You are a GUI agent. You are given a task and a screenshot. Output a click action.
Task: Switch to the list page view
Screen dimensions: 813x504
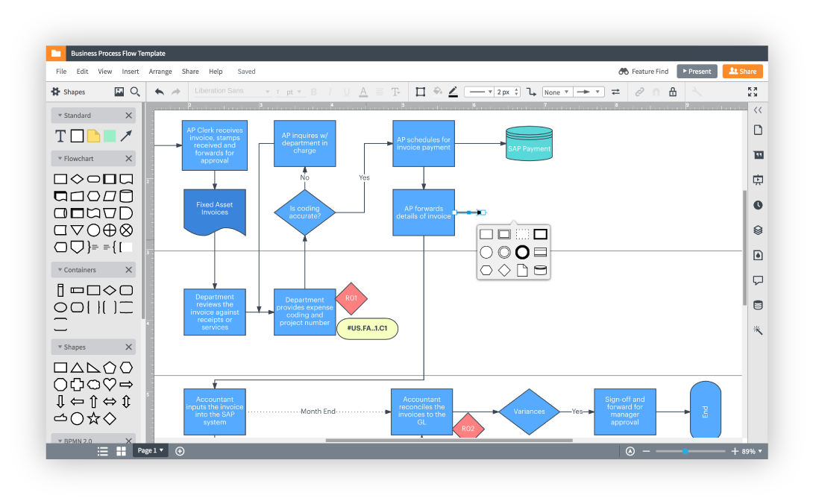click(103, 451)
